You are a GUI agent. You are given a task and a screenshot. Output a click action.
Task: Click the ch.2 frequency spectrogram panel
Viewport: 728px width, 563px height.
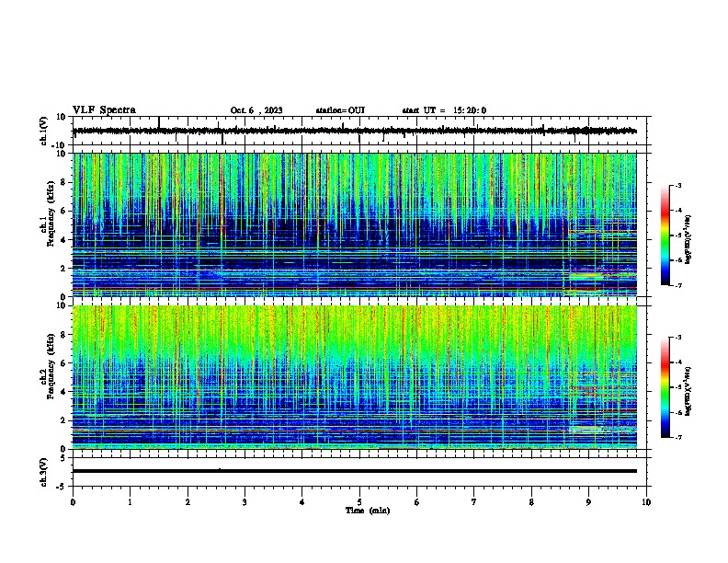[354, 377]
